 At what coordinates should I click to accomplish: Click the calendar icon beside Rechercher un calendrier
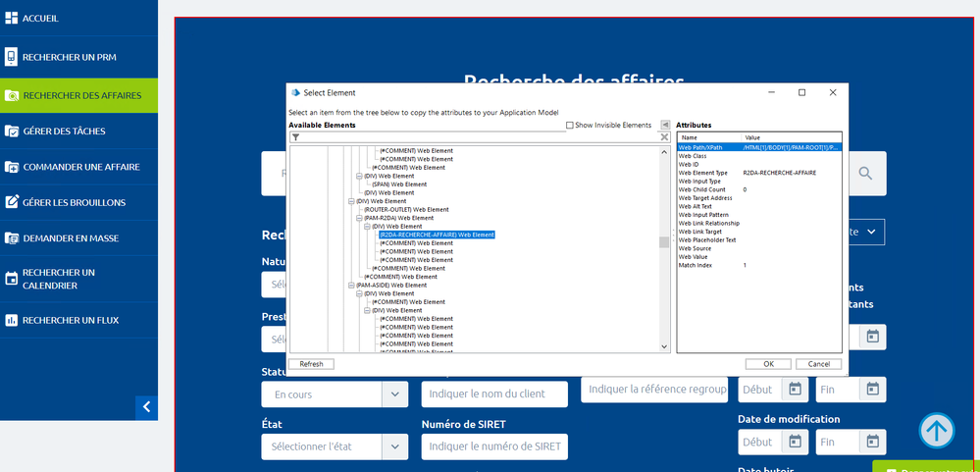point(11,279)
